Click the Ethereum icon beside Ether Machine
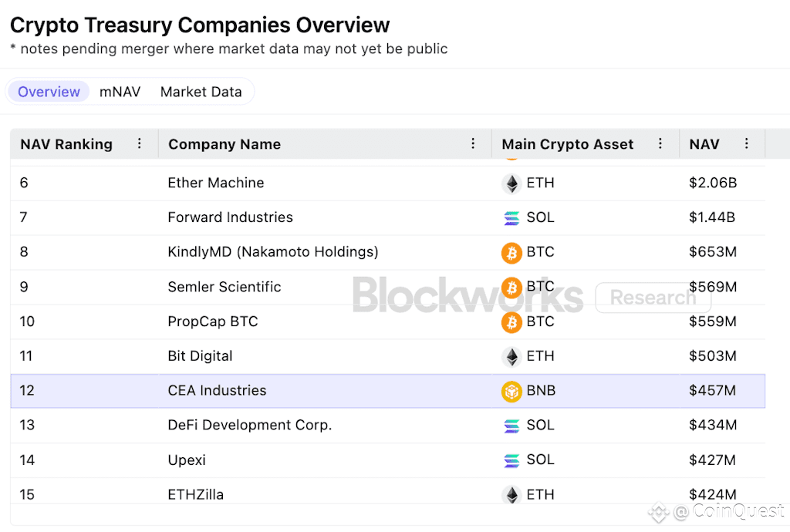The width and height of the screenshot is (790, 532). click(x=511, y=184)
